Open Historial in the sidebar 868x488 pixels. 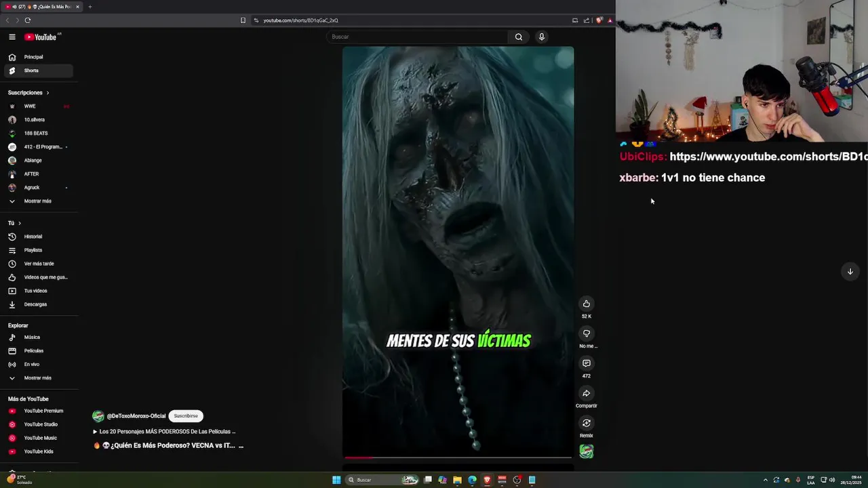pos(38,237)
